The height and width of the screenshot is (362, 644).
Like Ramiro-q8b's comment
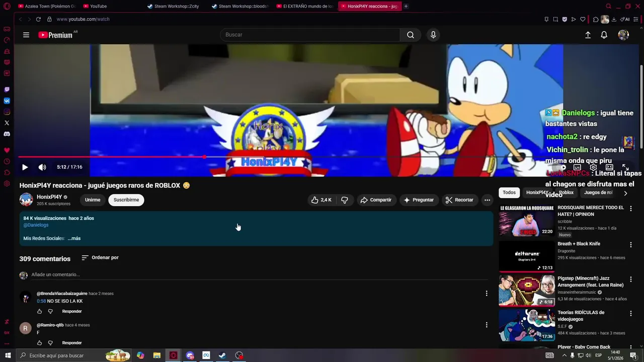click(40, 343)
